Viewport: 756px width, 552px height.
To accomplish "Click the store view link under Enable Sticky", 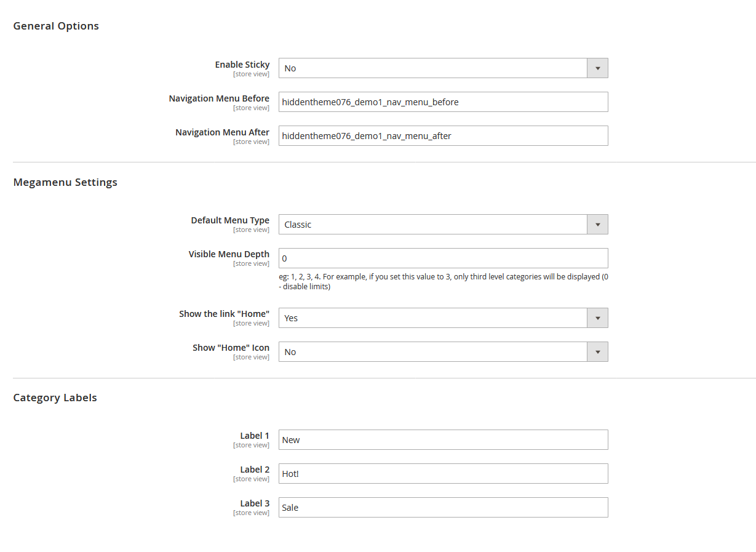I will click(251, 73).
